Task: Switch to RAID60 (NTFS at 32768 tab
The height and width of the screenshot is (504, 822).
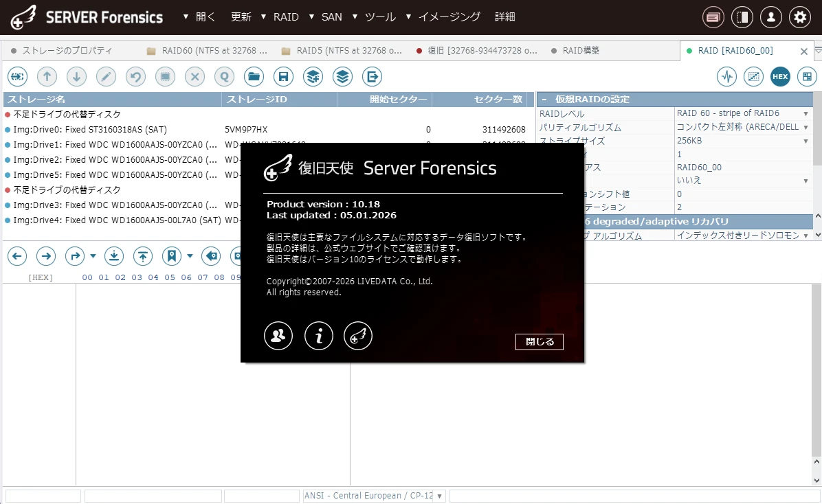Action: click(208, 51)
